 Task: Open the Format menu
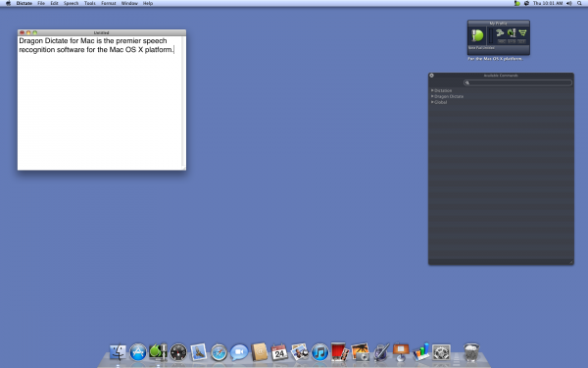click(109, 3)
